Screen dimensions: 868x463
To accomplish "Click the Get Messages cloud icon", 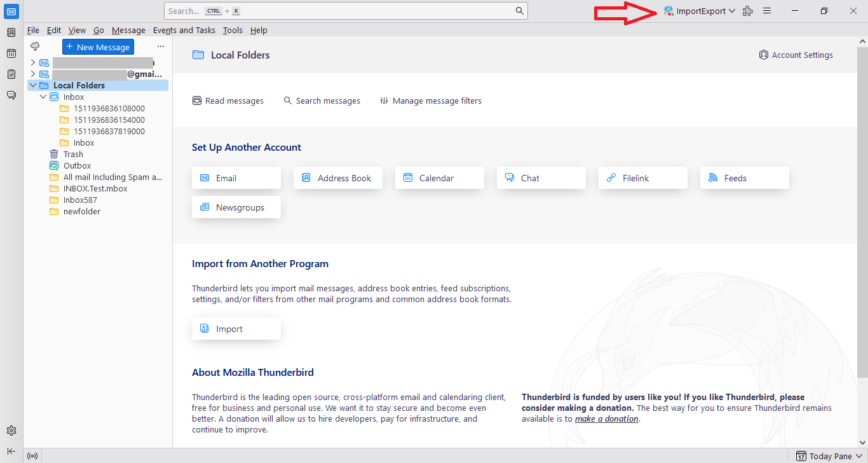I will click(35, 46).
